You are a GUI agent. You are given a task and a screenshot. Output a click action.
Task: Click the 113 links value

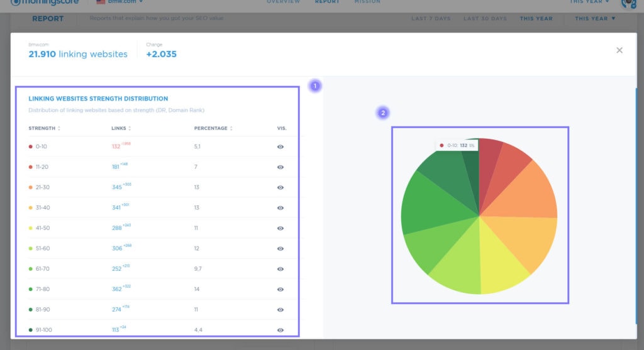116,330
